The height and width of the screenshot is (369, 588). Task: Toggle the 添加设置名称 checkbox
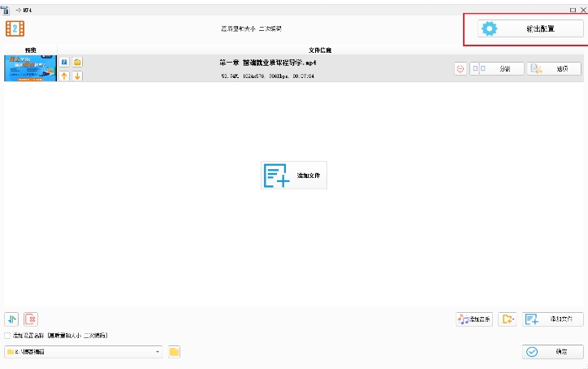pyautogui.click(x=7, y=335)
